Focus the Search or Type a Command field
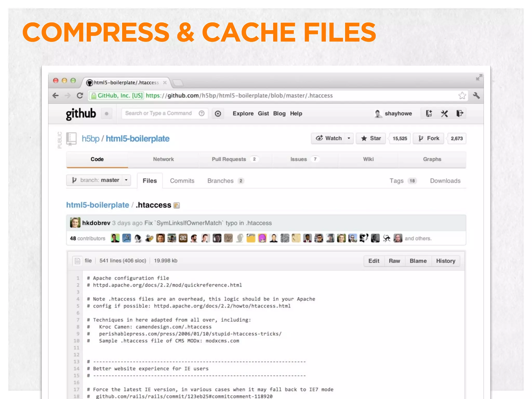 [x=165, y=113]
